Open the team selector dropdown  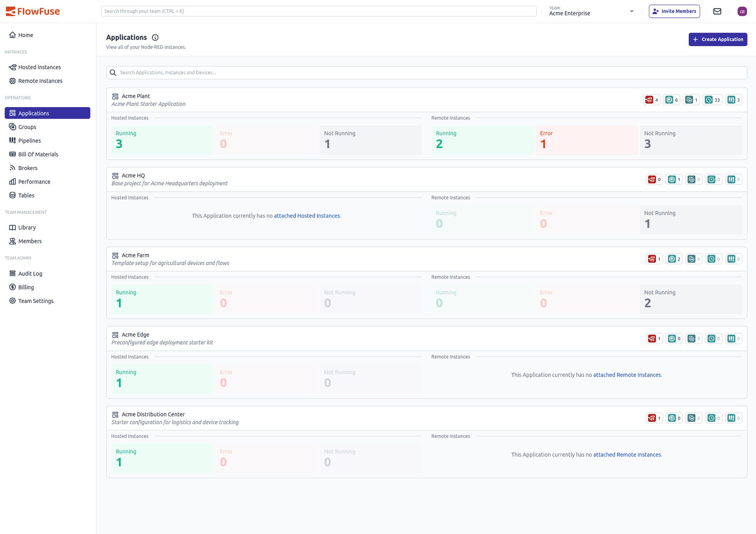point(632,11)
